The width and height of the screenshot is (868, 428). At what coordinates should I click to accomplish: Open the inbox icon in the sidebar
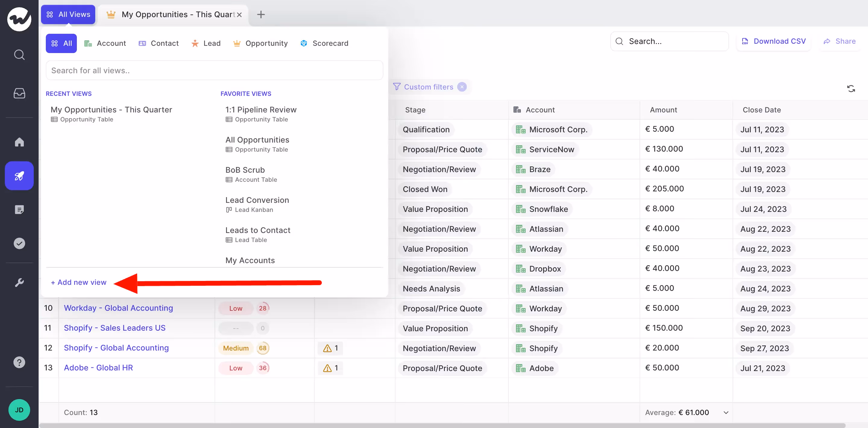click(x=19, y=93)
